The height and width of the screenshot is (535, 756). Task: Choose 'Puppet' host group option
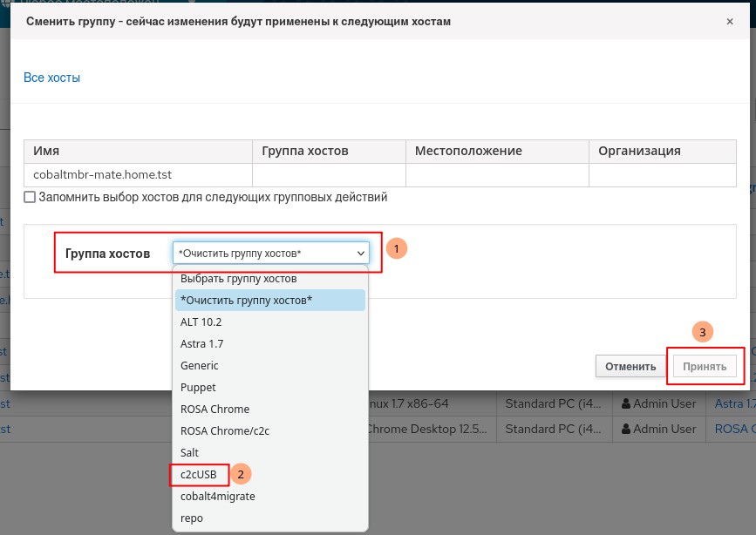(198, 388)
